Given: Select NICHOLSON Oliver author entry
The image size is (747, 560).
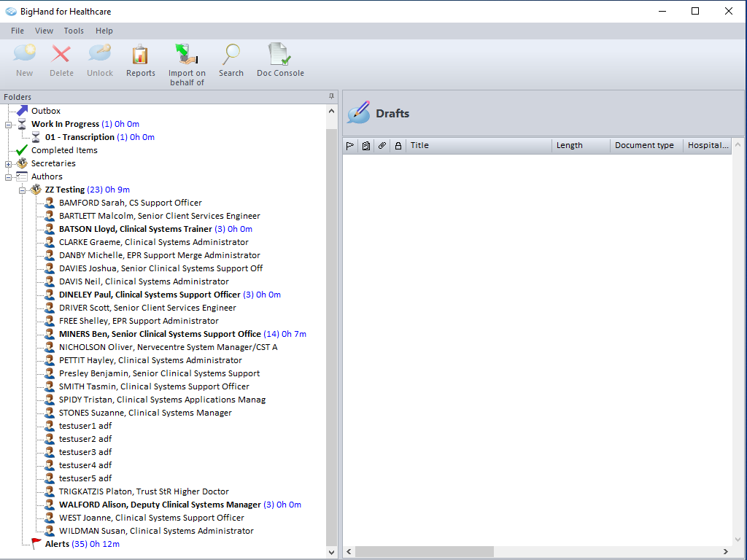Looking at the screenshot, I should click(169, 347).
